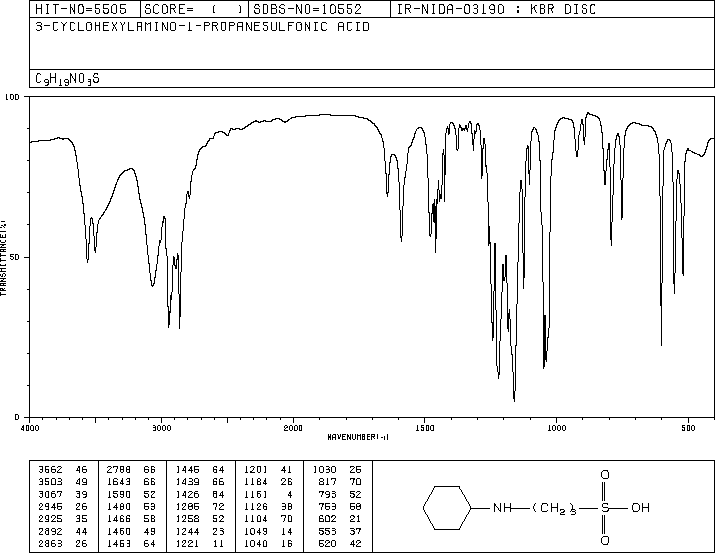
Task: Click the cyclohexane ring in the structure drawing
Action: pyautogui.click(x=447, y=508)
